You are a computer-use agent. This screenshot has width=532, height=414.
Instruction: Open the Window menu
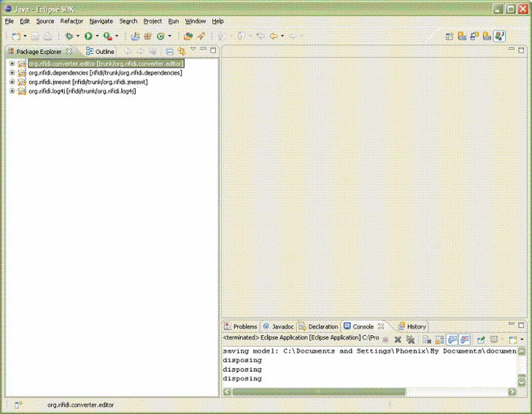pyautogui.click(x=195, y=21)
